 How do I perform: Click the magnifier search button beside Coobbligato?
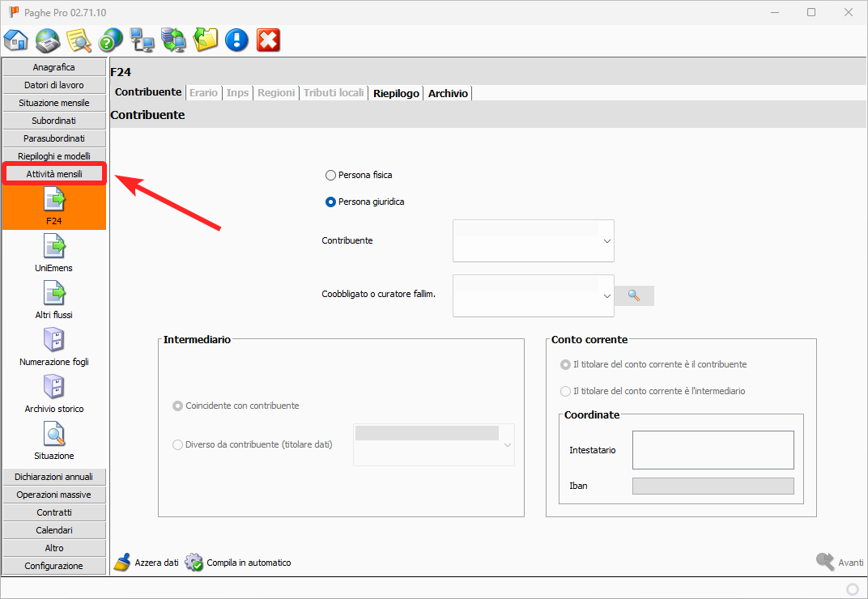pos(633,295)
